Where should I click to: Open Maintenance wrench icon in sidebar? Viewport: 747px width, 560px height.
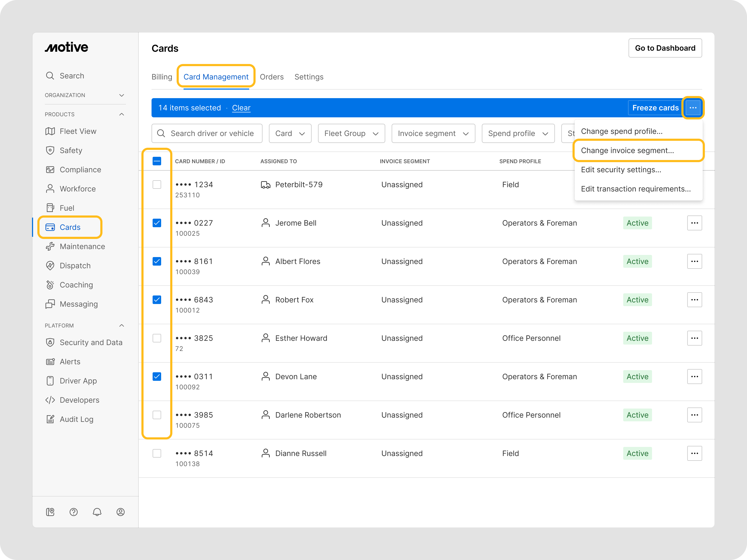coord(50,246)
